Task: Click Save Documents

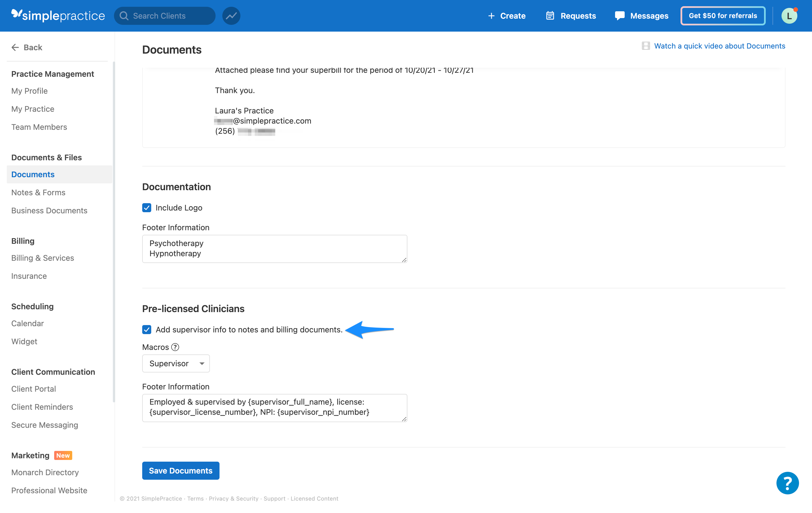Action: [x=181, y=470]
